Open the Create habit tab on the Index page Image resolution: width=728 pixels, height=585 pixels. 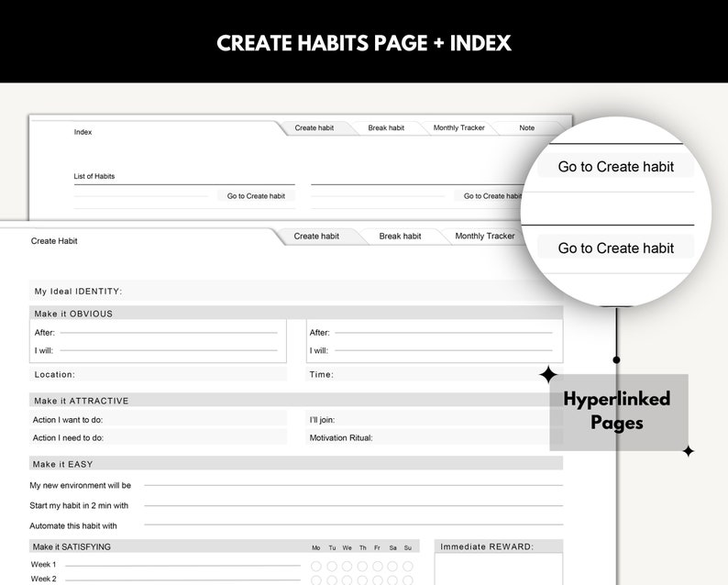tap(314, 127)
